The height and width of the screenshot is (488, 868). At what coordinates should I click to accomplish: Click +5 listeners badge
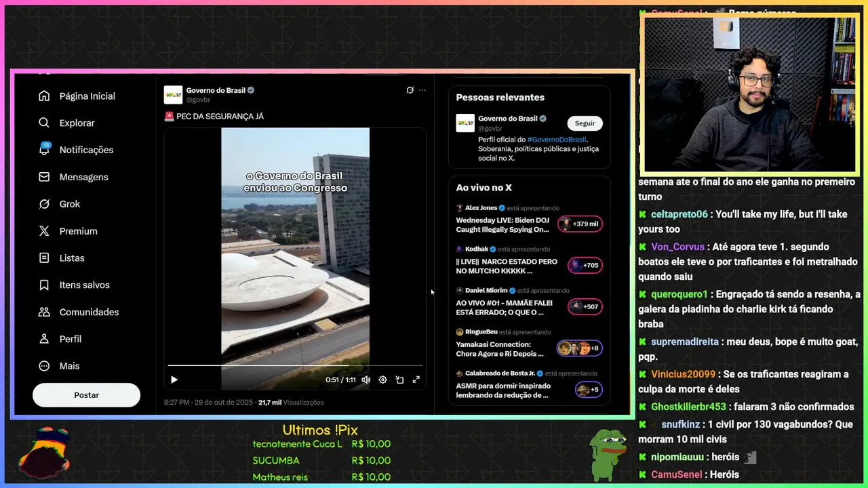coord(589,390)
